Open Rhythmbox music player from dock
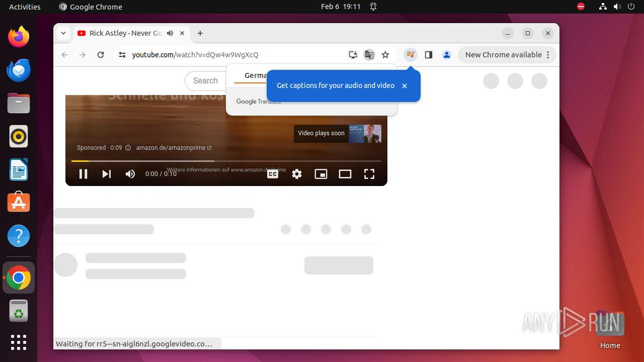 [x=19, y=136]
